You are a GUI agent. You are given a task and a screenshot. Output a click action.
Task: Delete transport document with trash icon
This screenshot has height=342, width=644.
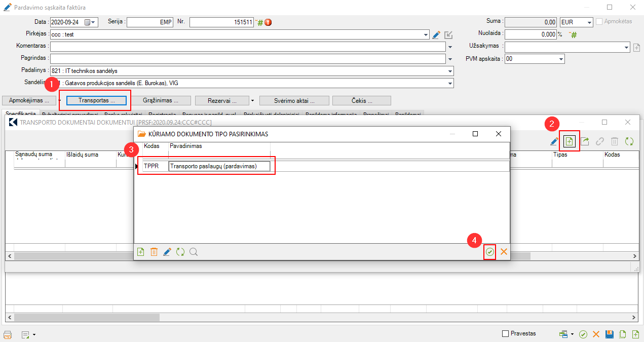[x=615, y=142]
